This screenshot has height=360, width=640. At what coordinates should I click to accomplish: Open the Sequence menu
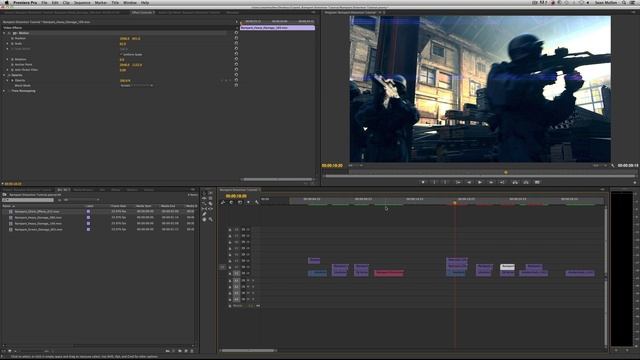pyautogui.click(x=82, y=2)
